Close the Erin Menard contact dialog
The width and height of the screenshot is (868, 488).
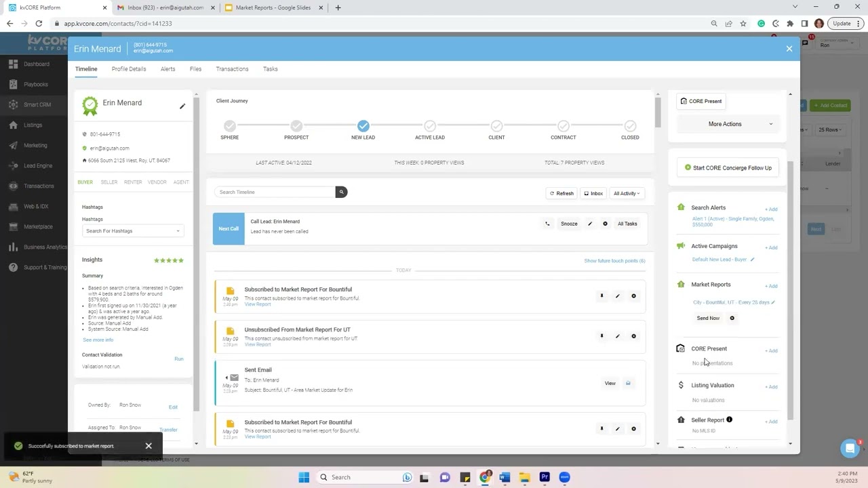point(789,49)
